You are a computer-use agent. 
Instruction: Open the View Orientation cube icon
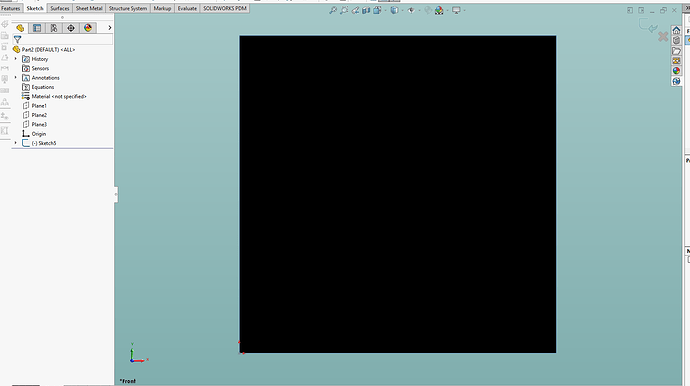(x=377, y=10)
